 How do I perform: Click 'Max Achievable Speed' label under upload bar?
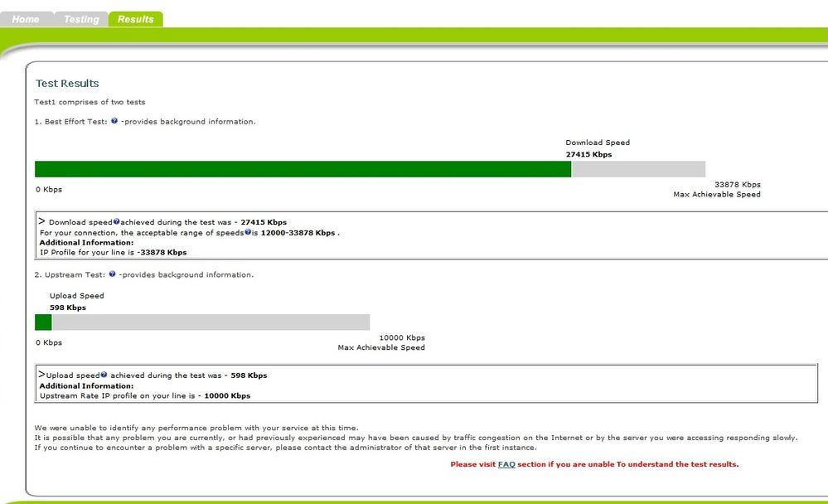pyautogui.click(x=381, y=347)
